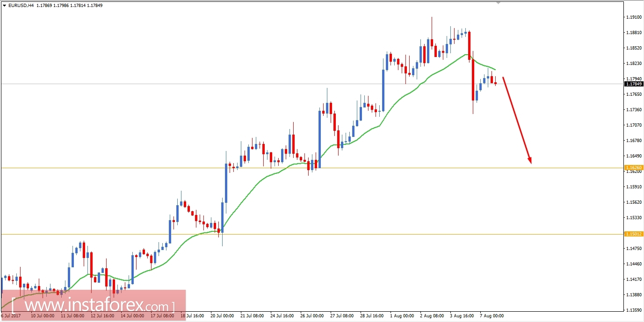This screenshot has height=322, width=644.
Task: Click the EURUSD,H4 chart title label
Action: [21, 6]
